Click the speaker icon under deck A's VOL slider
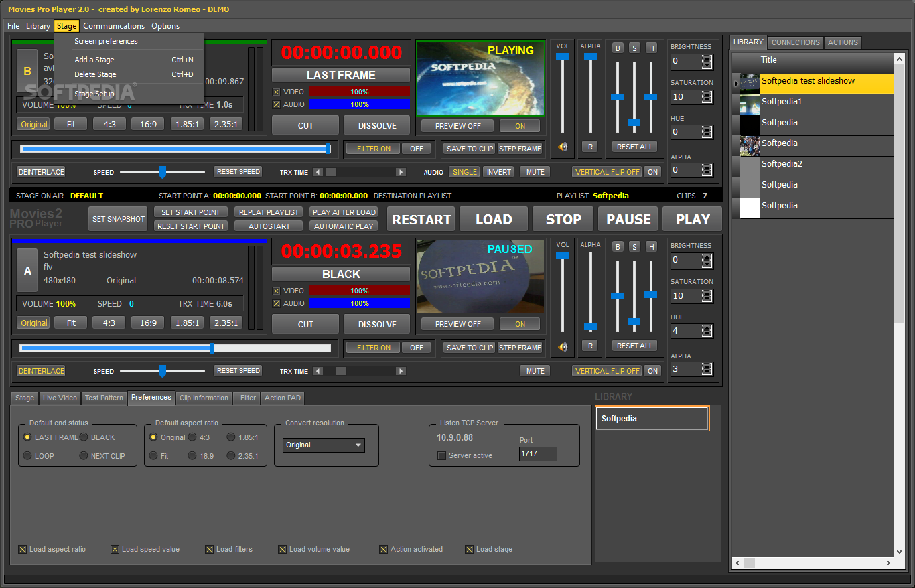This screenshot has width=915, height=588. click(563, 346)
